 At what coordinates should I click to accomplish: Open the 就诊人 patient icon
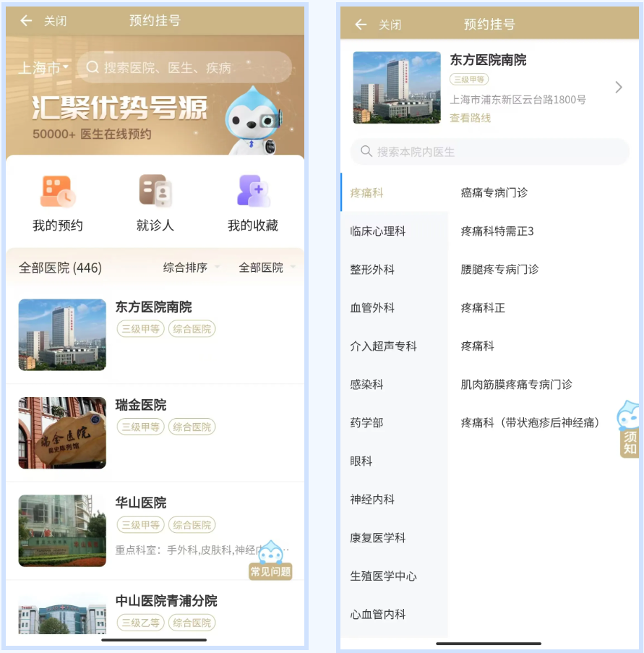(155, 192)
